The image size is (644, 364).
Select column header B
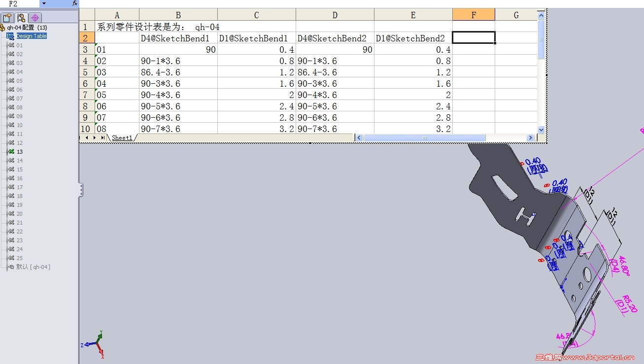(178, 15)
